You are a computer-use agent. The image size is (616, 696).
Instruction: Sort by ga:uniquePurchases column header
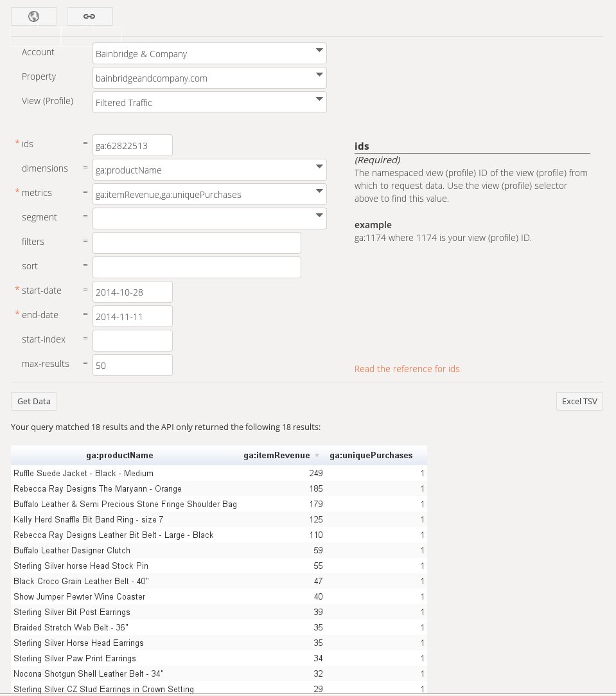pyautogui.click(x=371, y=456)
